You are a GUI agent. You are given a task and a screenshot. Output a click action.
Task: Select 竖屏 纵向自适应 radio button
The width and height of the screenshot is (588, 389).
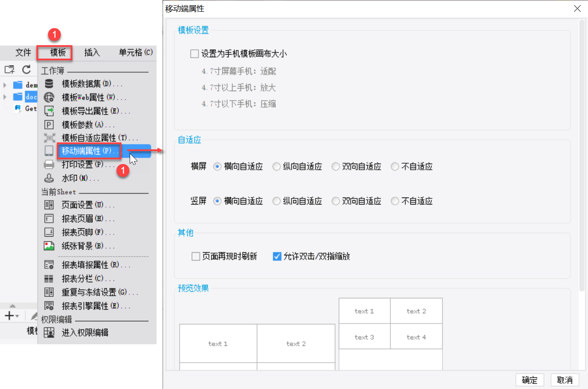click(276, 201)
